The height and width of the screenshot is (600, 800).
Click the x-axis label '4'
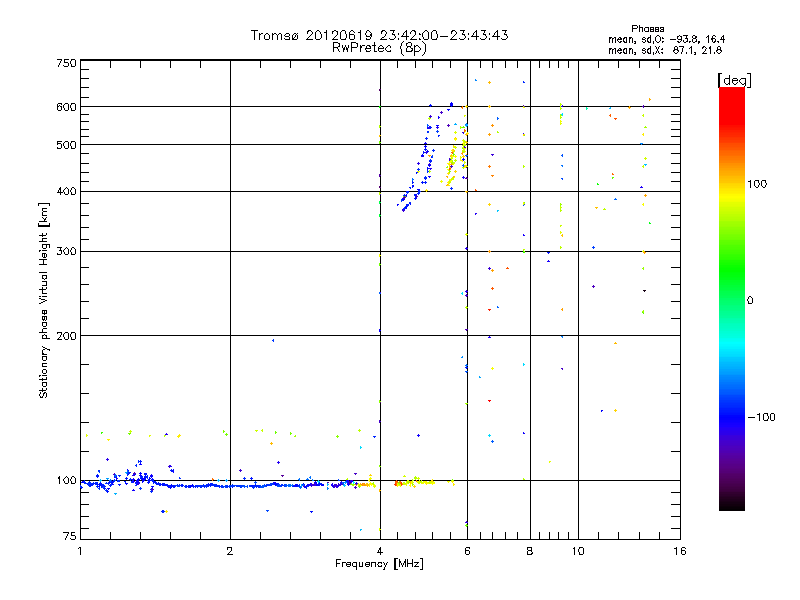point(380,551)
